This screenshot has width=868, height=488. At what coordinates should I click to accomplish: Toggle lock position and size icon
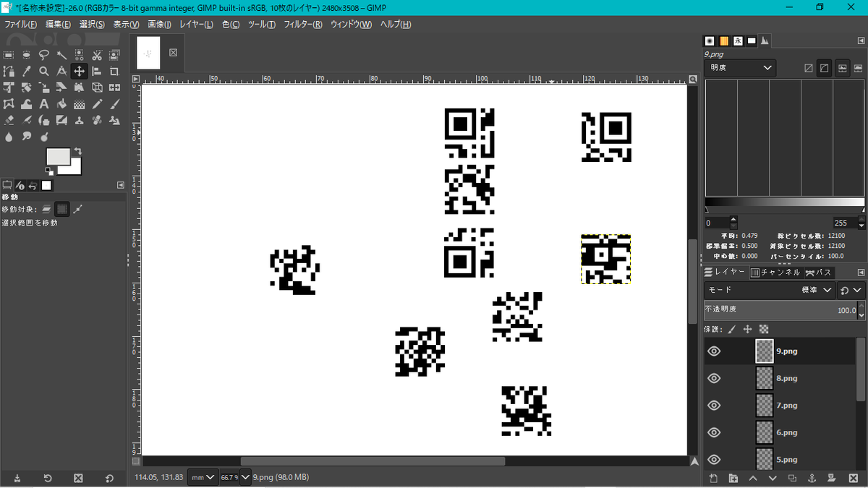tap(747, 329)
